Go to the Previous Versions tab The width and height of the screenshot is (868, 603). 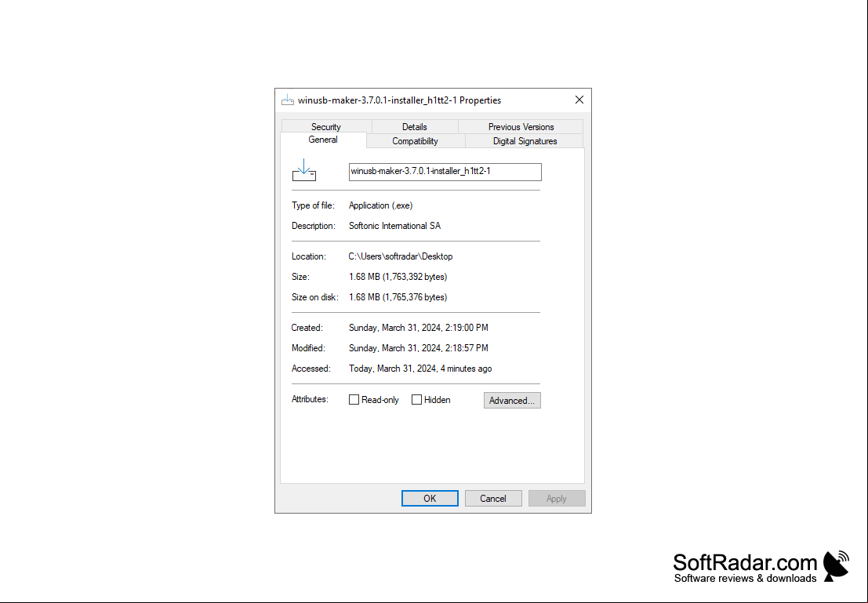tap(521, 127)
